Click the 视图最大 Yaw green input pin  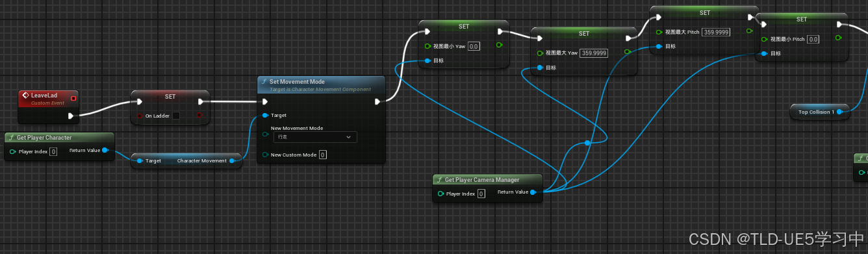tap(540, 53)
